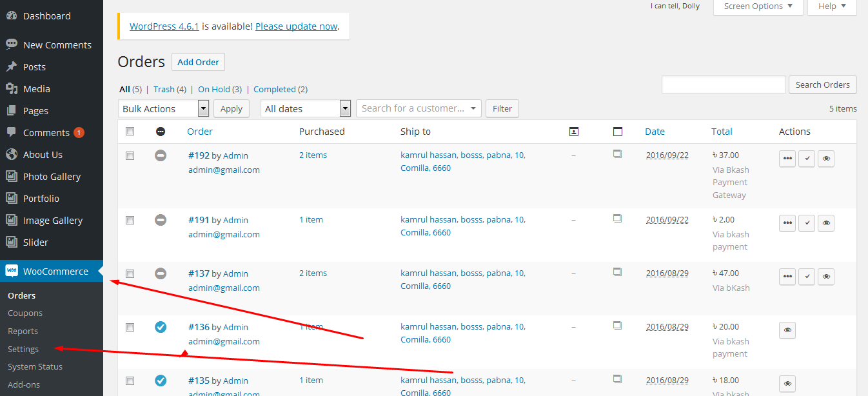Open the Bulk Actions dropdown
Viewport: 868px width, 396px height.
pos(164,108)
